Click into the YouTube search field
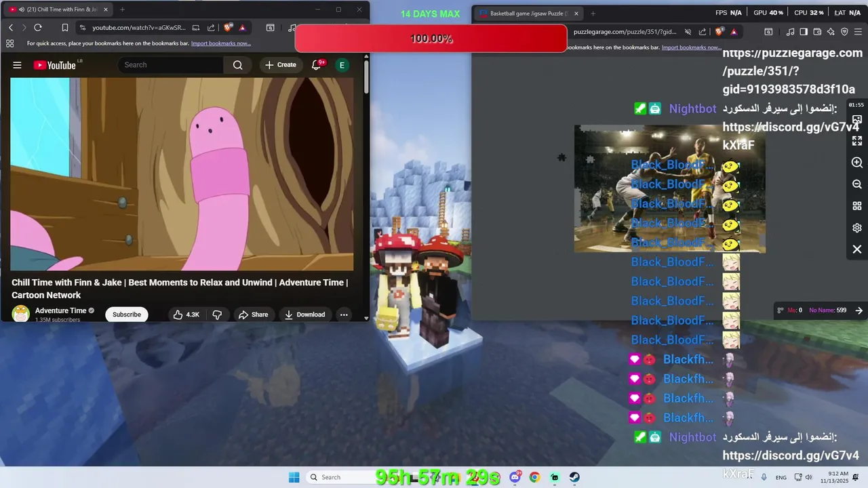Image resolution: width=868 pixels, height=488 pixels. tap(171, 65)
